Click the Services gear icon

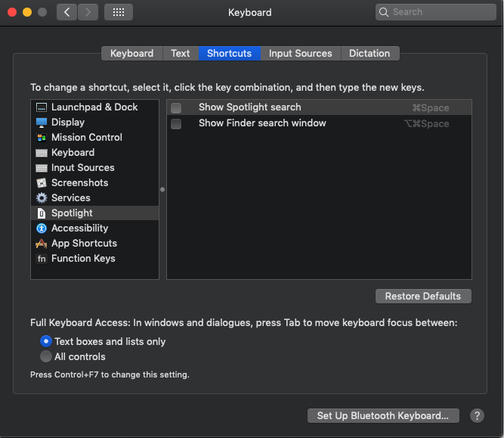click(42, 198)
